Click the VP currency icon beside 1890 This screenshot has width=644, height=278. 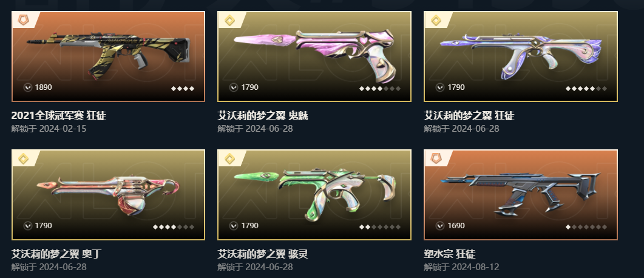(x=28, y=87)
